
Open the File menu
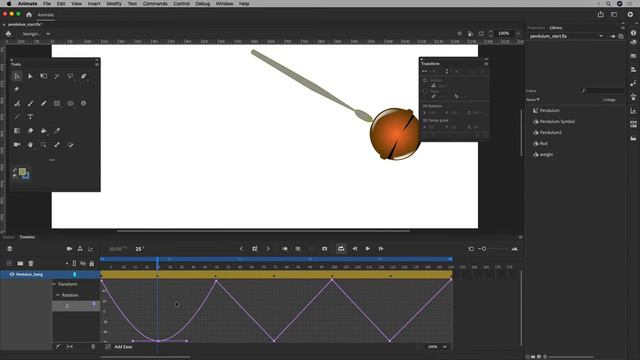(x=47, y=4)
